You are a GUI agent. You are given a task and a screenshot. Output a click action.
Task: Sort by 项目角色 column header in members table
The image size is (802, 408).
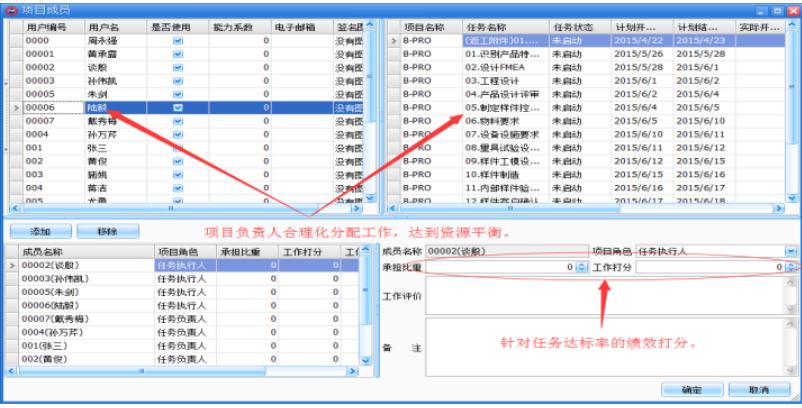pyautogui.click(x=185, y=252)
